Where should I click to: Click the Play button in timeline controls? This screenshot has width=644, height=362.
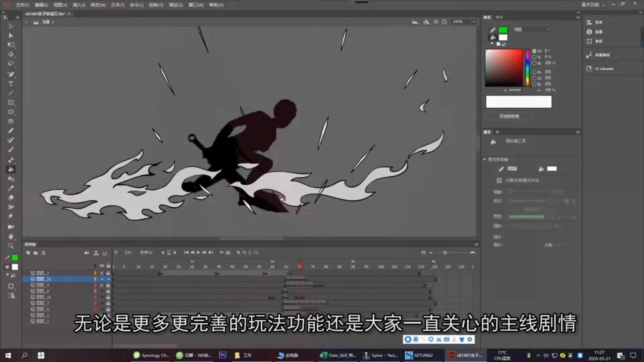click(198, 252)
